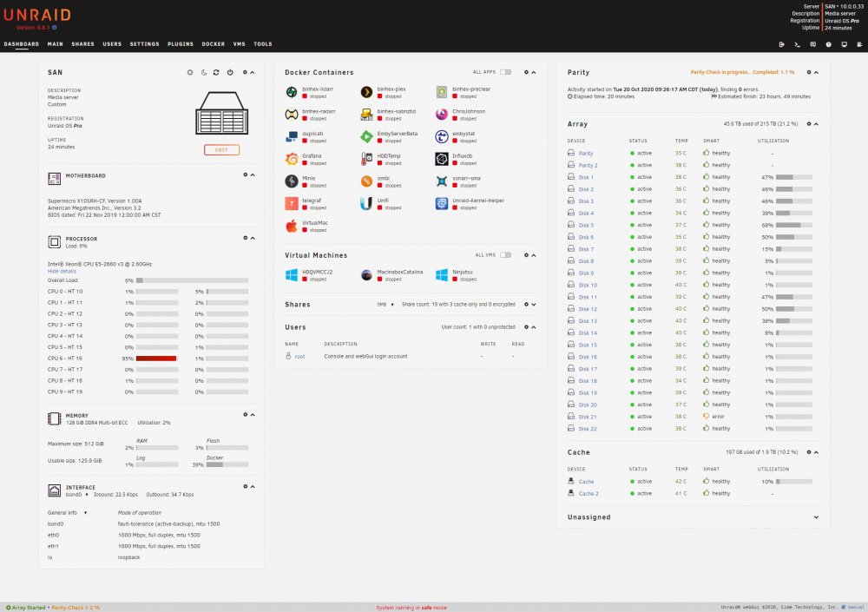Image resolution: width=868 pixels, height=612 pixels.
Task: Click the binhex-radarr container icon
Action: (291, 114)
